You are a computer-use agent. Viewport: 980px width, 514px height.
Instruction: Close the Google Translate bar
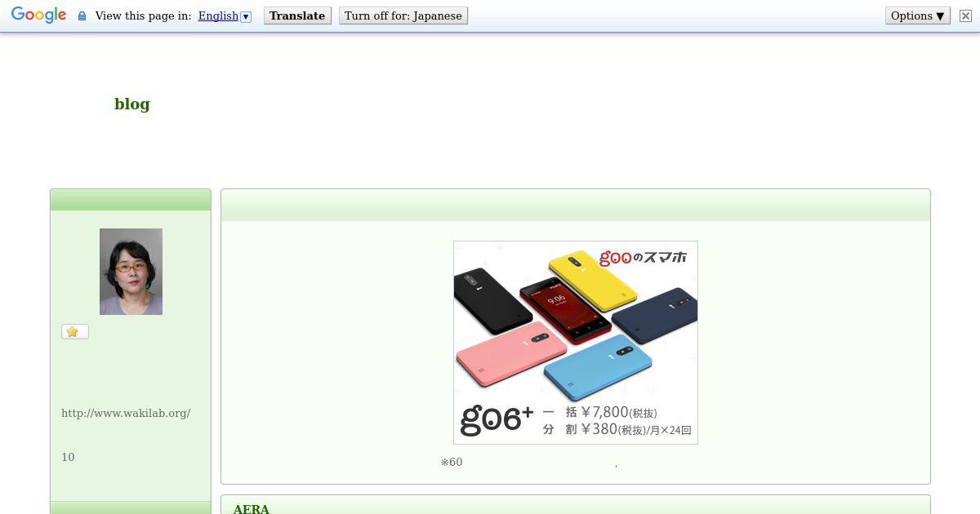pyautogui.click(x=965, y=16)
